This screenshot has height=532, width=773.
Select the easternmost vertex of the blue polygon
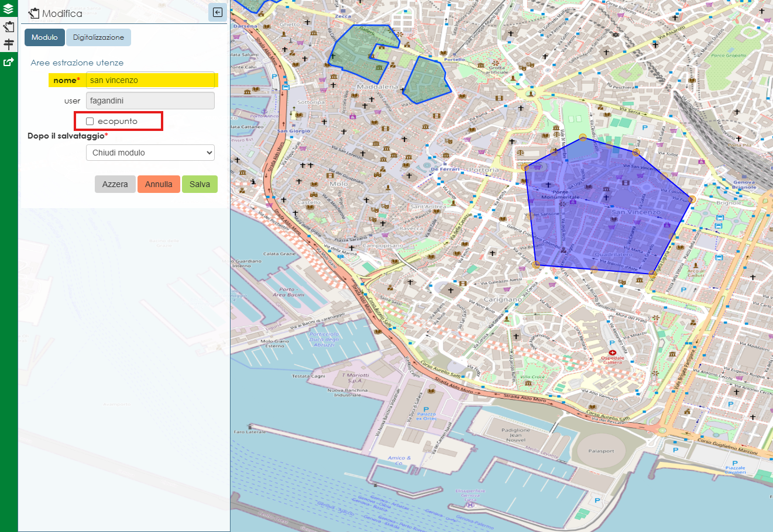coord(692,199)
